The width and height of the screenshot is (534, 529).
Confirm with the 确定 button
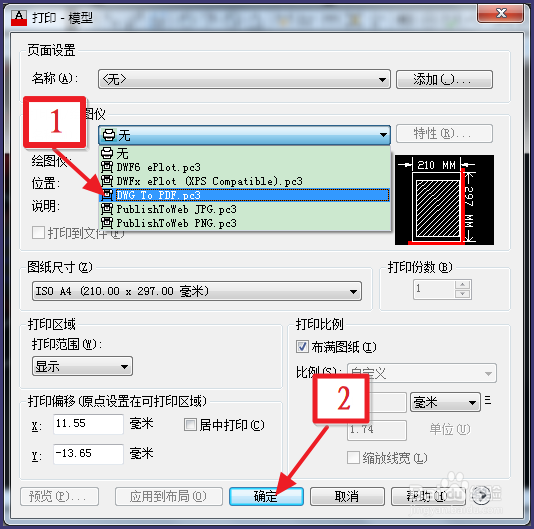pyautogui.click(x=266, y=496)
